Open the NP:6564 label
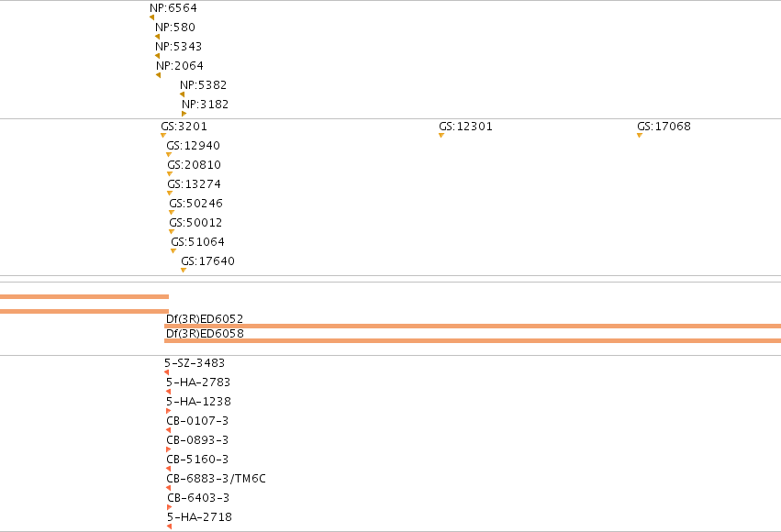 coord(173,8)
